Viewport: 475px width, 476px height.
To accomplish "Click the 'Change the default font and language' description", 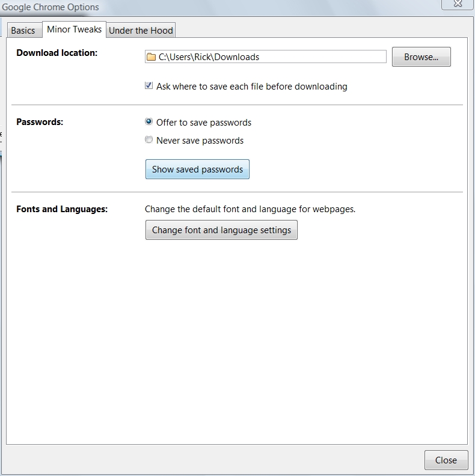I will coord(250,209).
